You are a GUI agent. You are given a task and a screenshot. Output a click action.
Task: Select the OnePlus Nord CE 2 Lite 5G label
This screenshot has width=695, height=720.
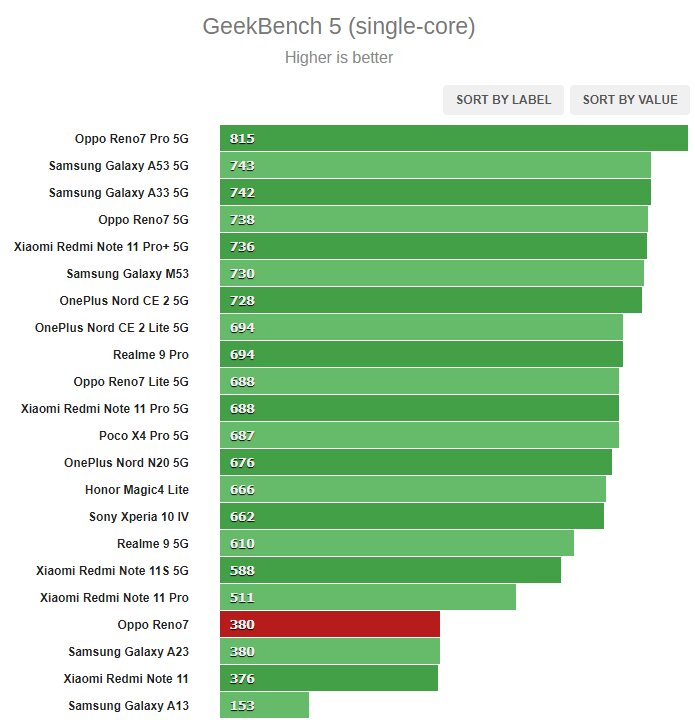pos(112,327)
